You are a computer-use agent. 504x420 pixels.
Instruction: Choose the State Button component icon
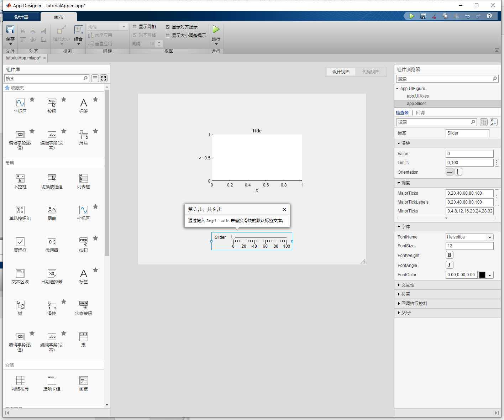[x=83, y=305]
